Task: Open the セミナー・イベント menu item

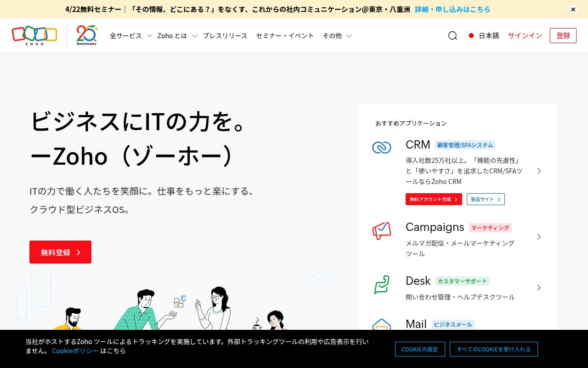Action: (x=285, y=35)
